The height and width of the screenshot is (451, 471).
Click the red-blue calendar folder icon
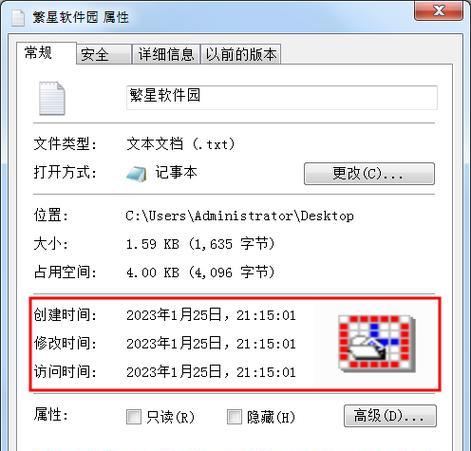[x=377, y=343]
